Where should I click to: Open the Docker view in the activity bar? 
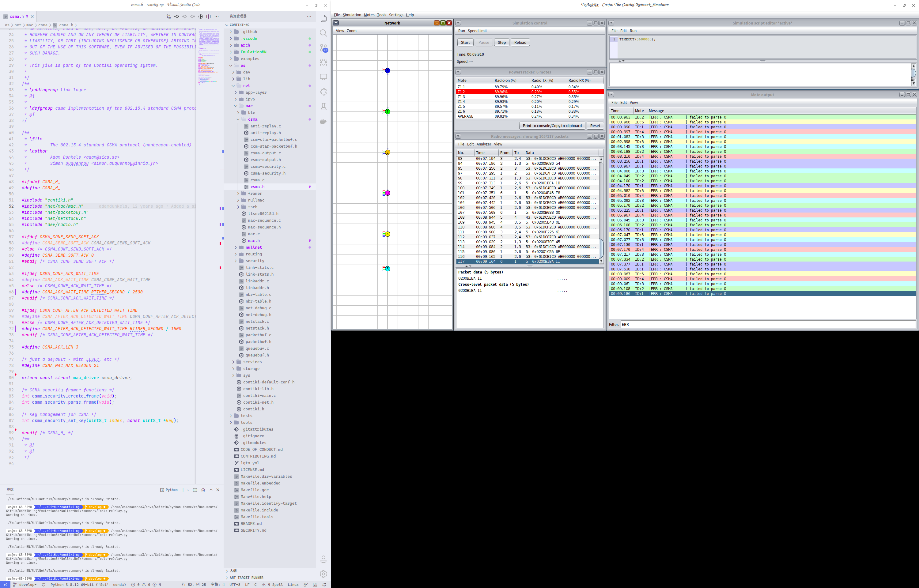(323, 119)
